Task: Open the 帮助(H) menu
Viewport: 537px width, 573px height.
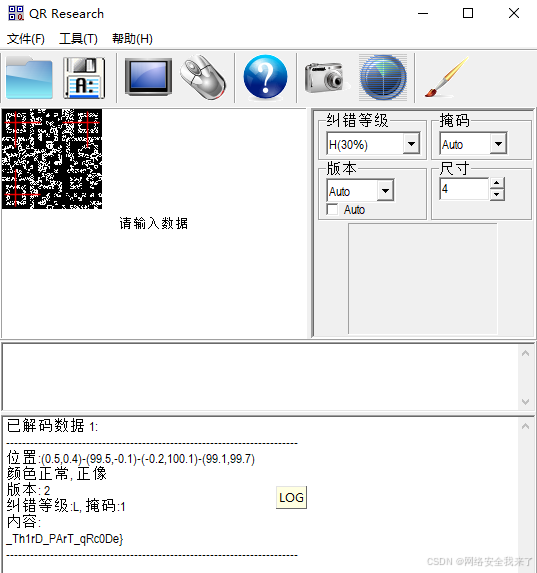Action: [x=132, y=38]
